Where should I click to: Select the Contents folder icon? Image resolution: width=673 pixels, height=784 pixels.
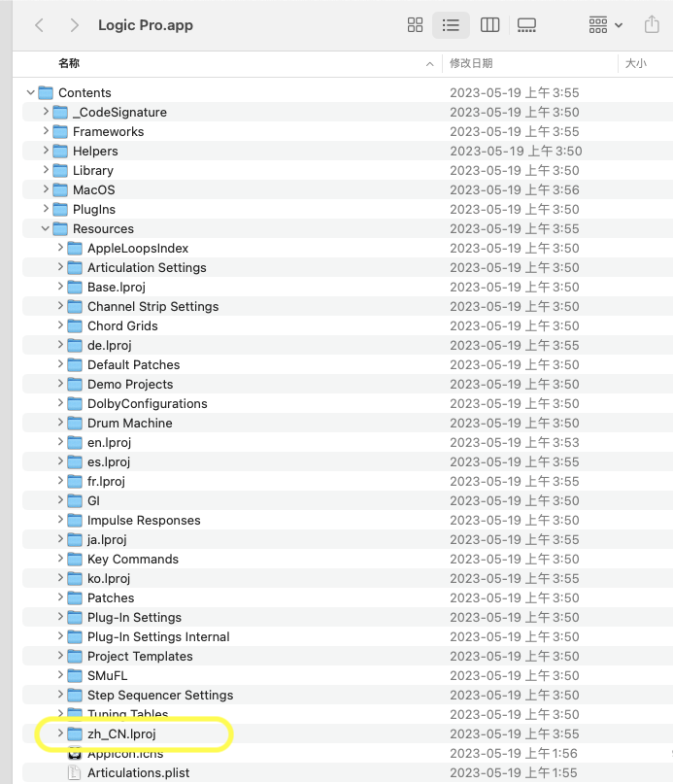46,92
